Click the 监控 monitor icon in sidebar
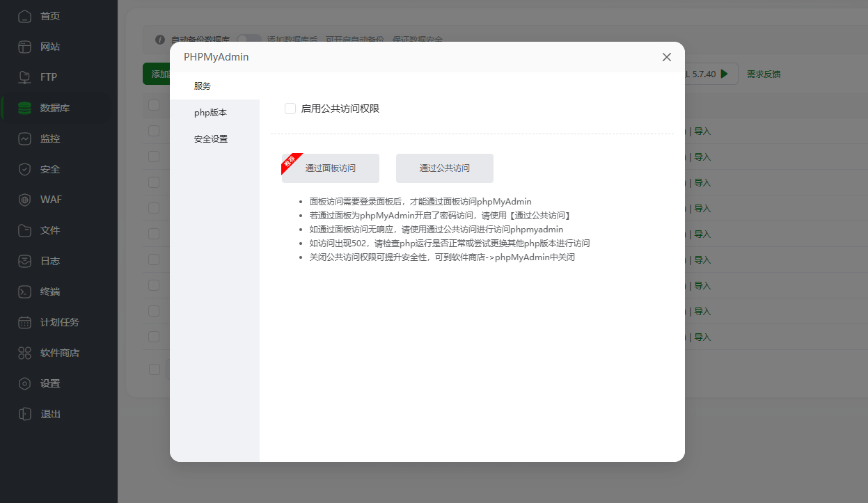Screen dimensions: 868x503 tap(25, 138)
